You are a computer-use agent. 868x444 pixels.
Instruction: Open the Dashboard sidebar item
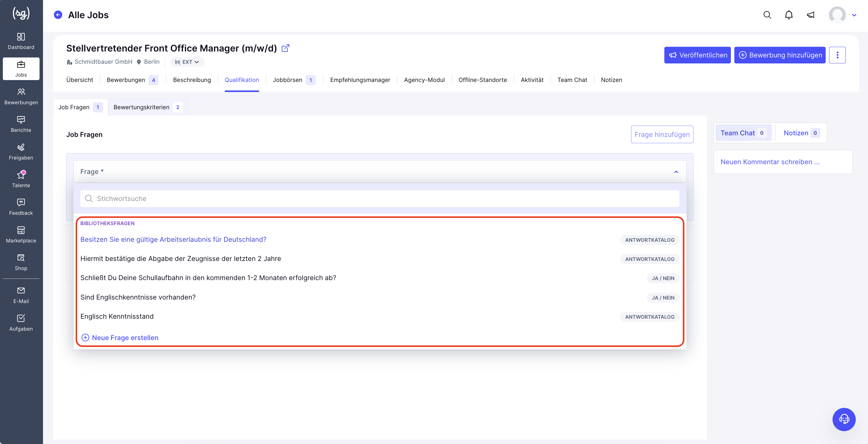(x=21, y=41)
